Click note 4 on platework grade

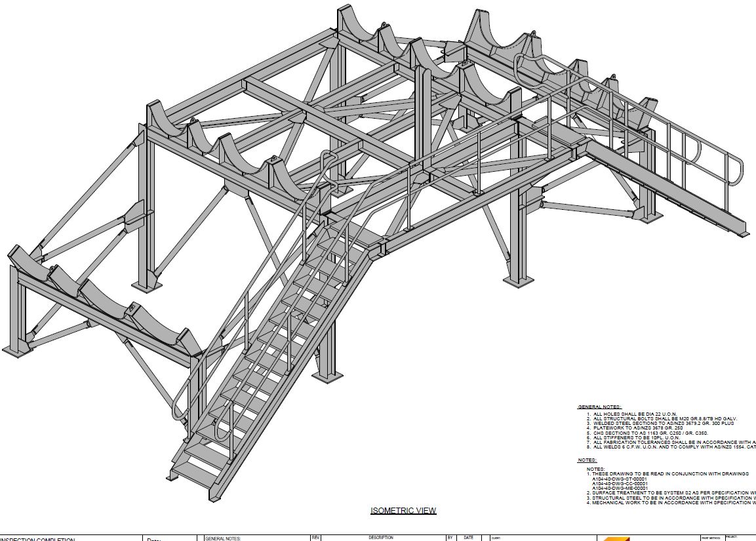638,428
